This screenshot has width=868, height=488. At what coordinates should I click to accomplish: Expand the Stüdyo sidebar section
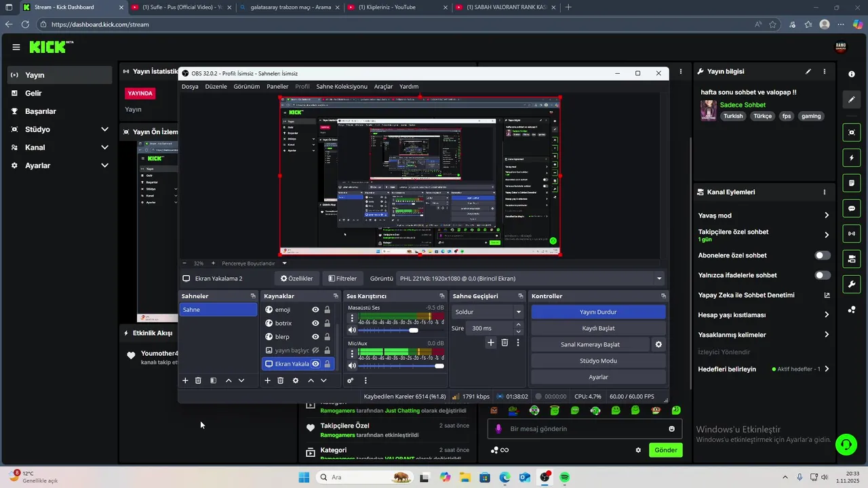(104, 129)
